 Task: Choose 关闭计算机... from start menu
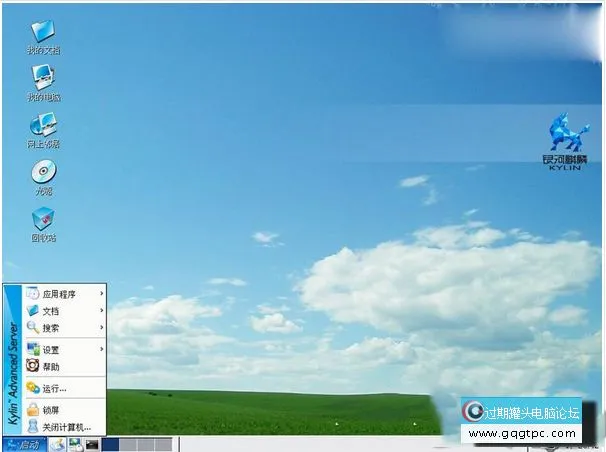pos(66,427)
